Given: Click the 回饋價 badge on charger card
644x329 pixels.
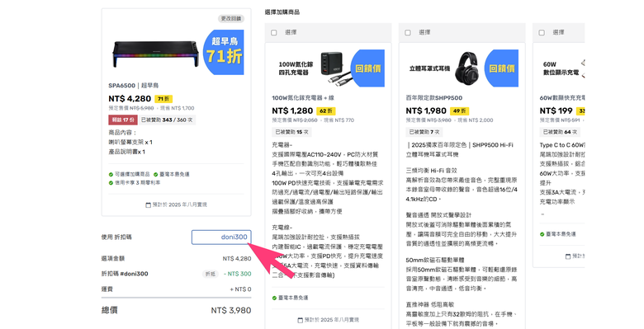Looking at the screenshot, I should click(368, 68).
